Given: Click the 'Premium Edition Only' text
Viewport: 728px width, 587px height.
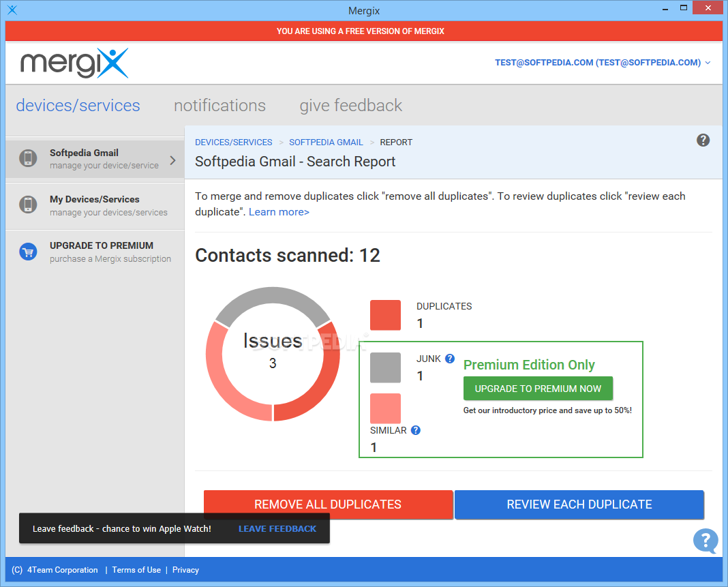Looking at the screenshot, I should tap(529, 365).
